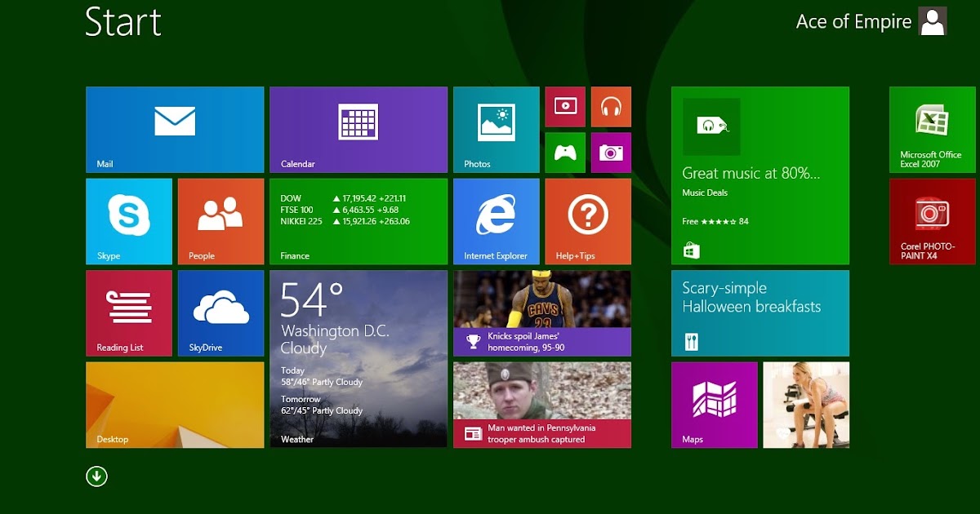Click the 'Free ★★★★★ 84' rating text
Viewport: 980px width, 514px height.
[715, 221]
